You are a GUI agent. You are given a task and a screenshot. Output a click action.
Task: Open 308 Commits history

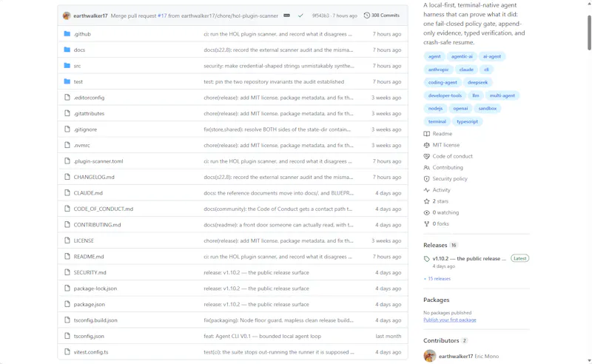382,16
